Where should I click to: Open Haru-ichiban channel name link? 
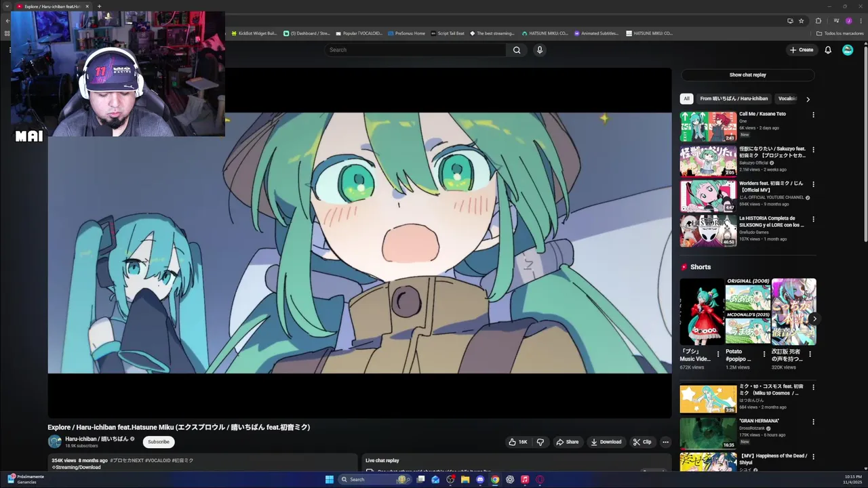point(96,439)
